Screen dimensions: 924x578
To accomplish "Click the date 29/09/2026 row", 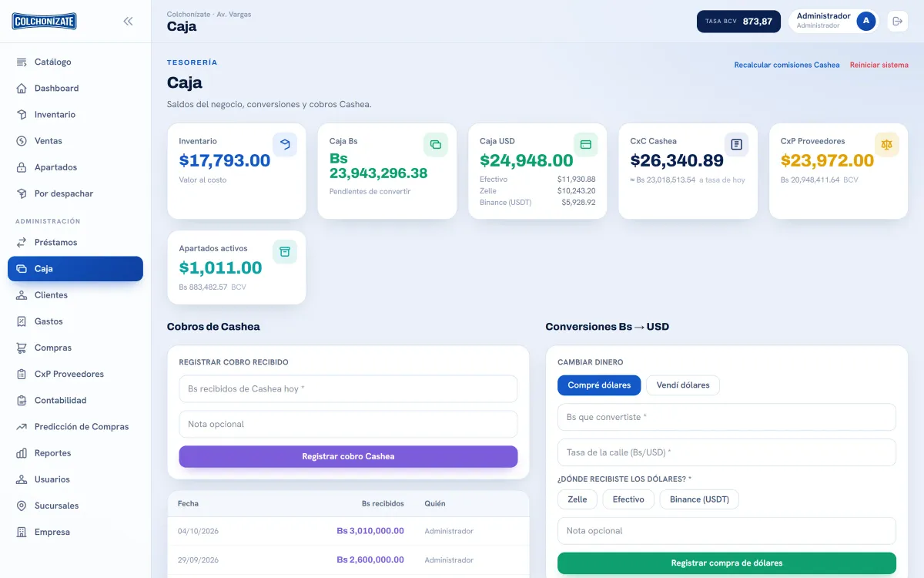I will [348, 560].
